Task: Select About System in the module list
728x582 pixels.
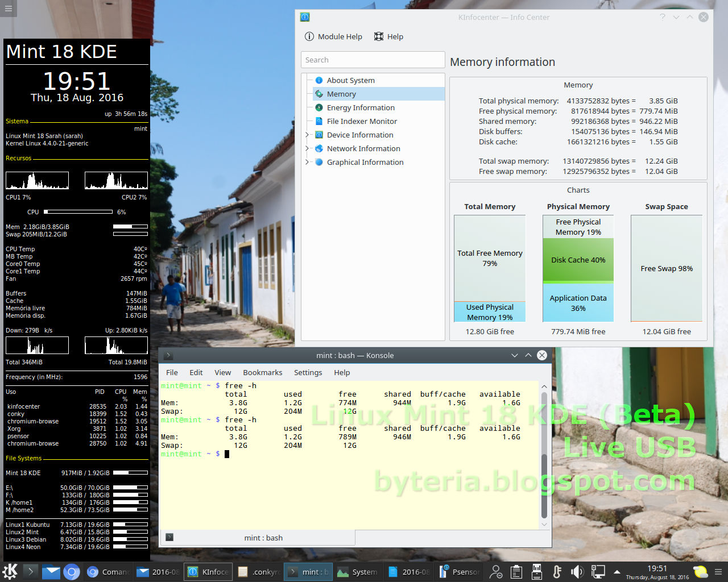Action: 350,80
